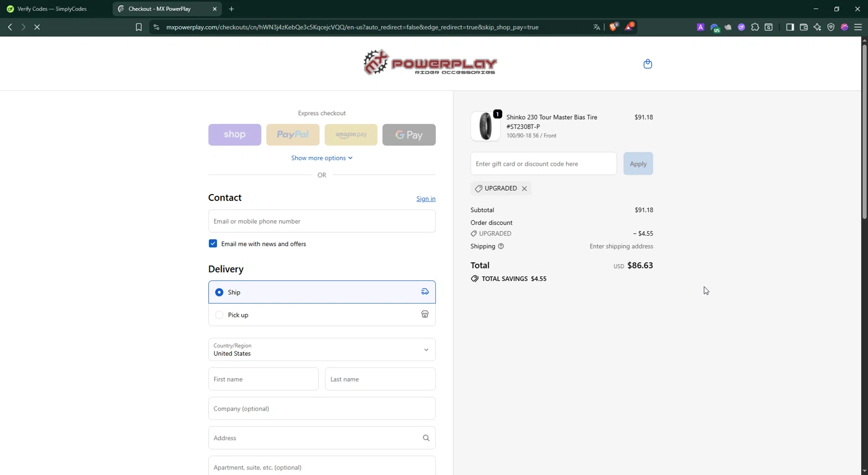
Task: Open the site information icon in address bar
Action: (x=156, y=27)
